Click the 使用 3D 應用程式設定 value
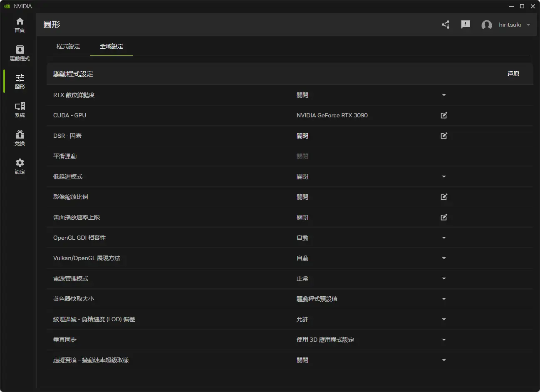 (325, 340)
